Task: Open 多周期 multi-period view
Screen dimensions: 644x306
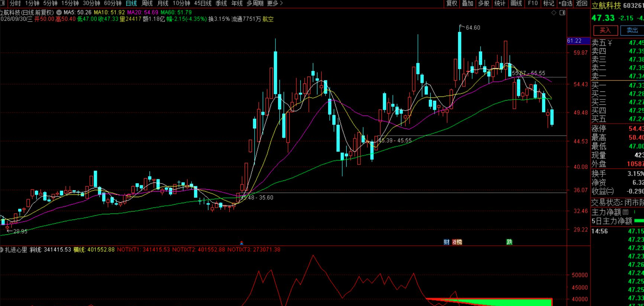Action: (x=255, y=3)
